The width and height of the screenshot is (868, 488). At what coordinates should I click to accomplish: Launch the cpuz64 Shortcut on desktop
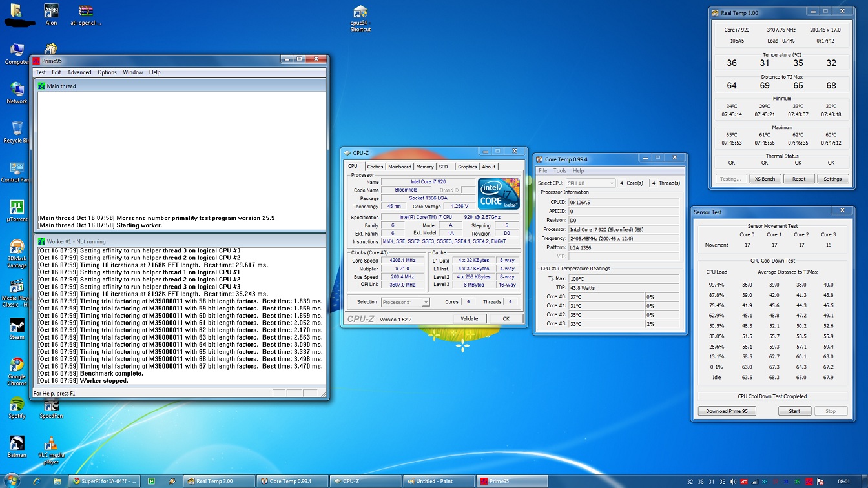[360, 18]
